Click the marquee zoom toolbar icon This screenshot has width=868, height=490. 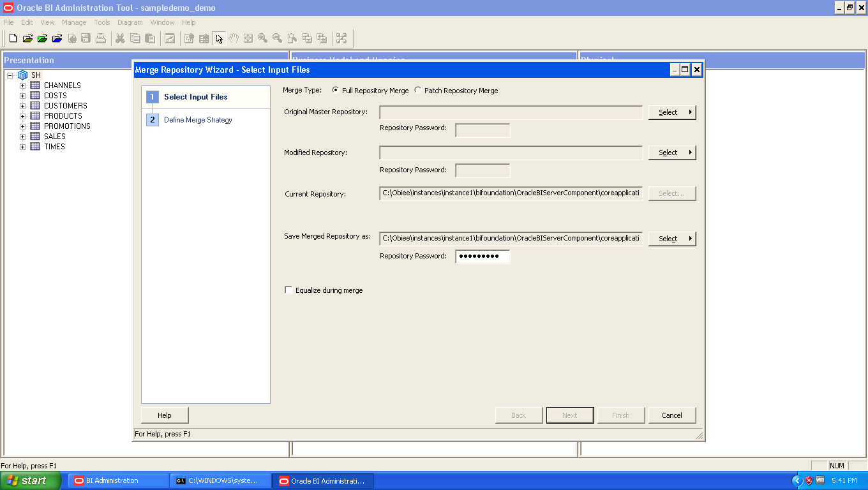pyautogui.click(x=292, y=38)
